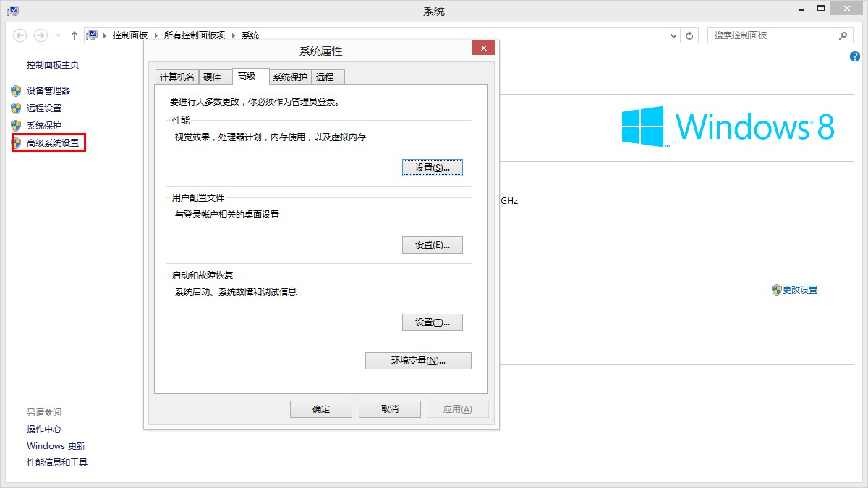The image size is (868, 488).
Task: Click the search magnifier icon
Action: click(843, 35)
